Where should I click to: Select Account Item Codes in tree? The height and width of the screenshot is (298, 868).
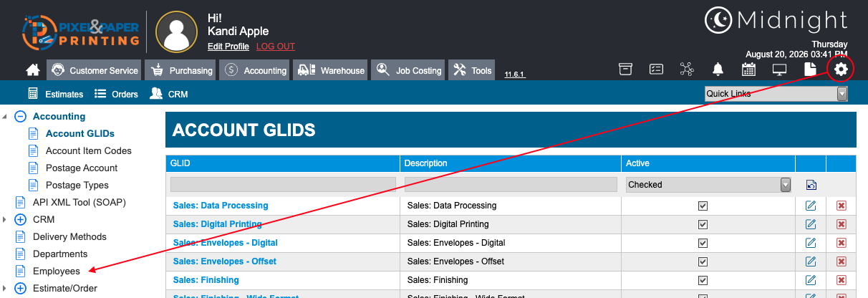tap(89, 150)
